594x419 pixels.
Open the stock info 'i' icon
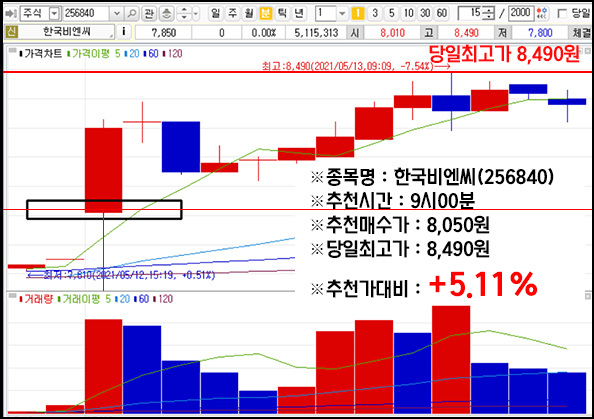point(123,32)
